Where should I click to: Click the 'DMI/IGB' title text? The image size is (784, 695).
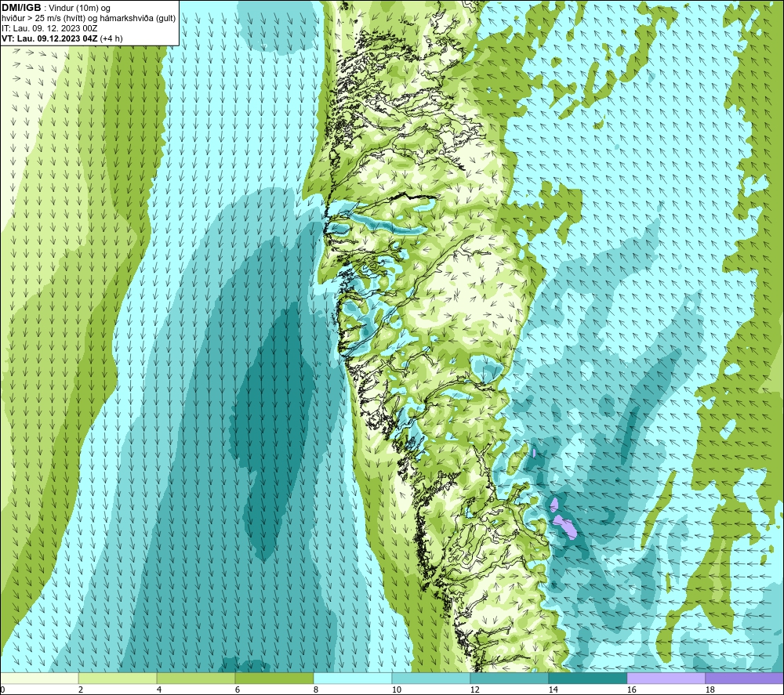pos(21,8)
